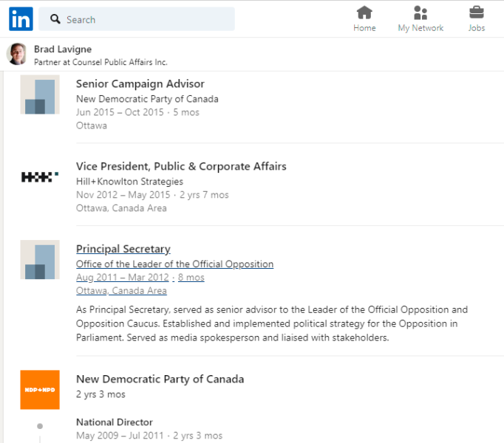Open the Jobs menu label
This screenshot has height=443, width=504.
tap(477, 28)
